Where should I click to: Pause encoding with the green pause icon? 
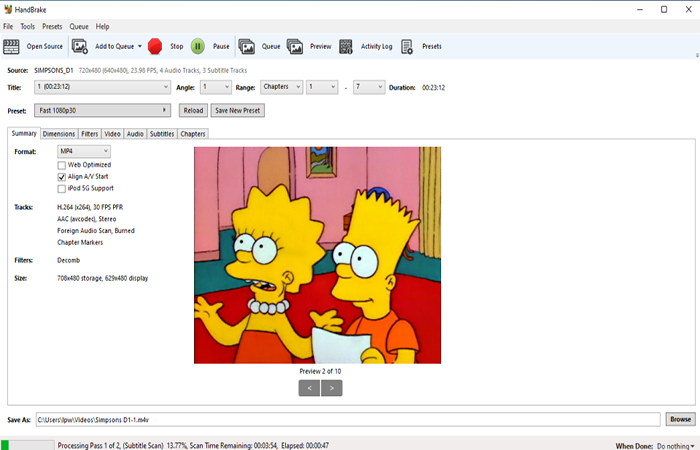(x=198, y=46)
